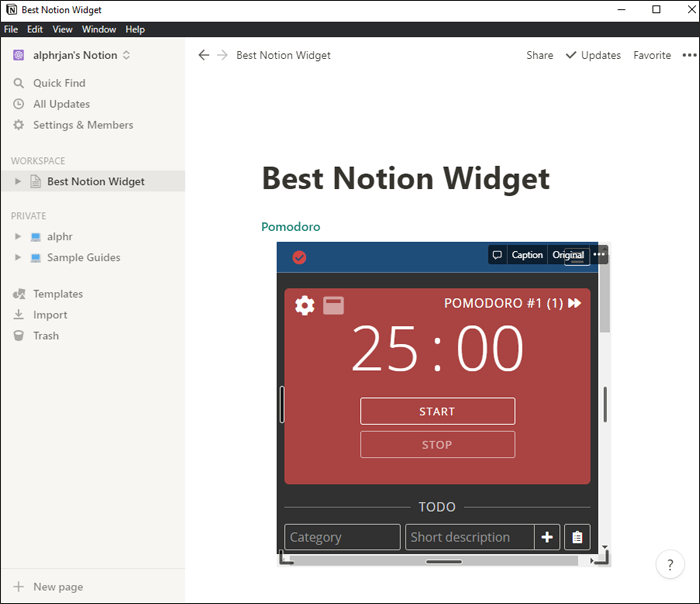
Task: Click the alphr page laptop icon
Action: tap(36, 237)
